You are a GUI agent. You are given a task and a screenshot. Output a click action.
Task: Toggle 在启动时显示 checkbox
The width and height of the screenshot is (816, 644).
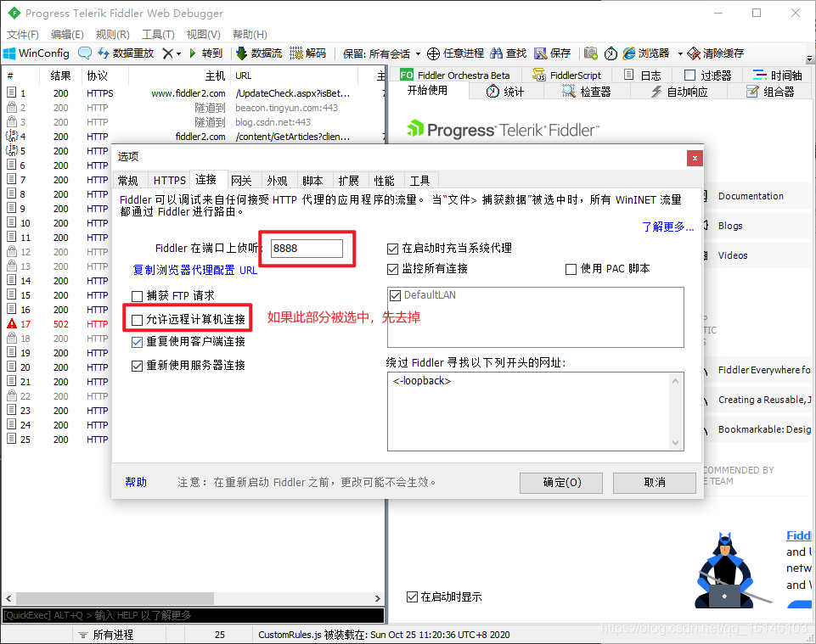(412, 596)
